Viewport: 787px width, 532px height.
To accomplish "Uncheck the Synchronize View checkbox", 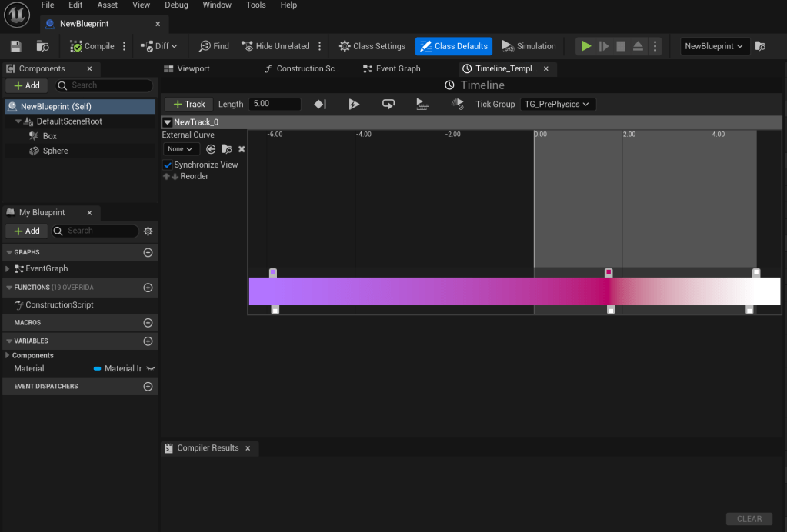I will 168,165.
